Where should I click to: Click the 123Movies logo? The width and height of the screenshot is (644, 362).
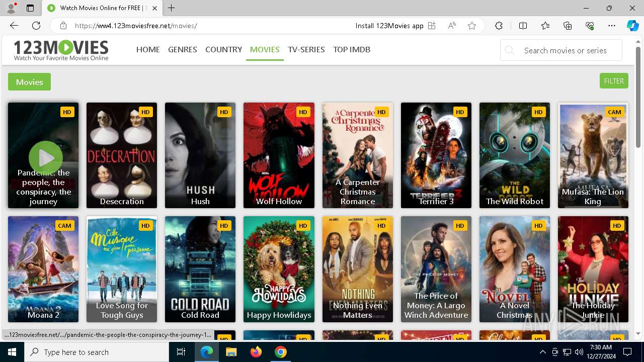pyautogui.click(x=61, y=50)
